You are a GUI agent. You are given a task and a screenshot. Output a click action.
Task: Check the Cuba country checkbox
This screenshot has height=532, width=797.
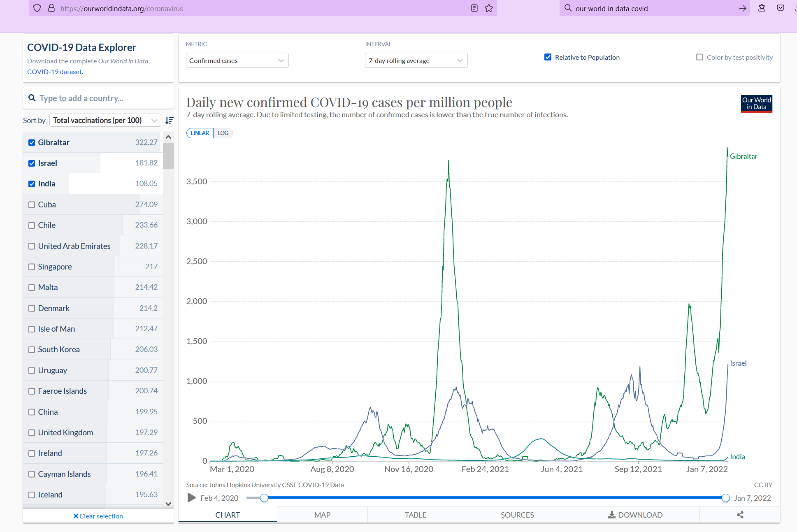pyautogui.click(x=32, y=204)
